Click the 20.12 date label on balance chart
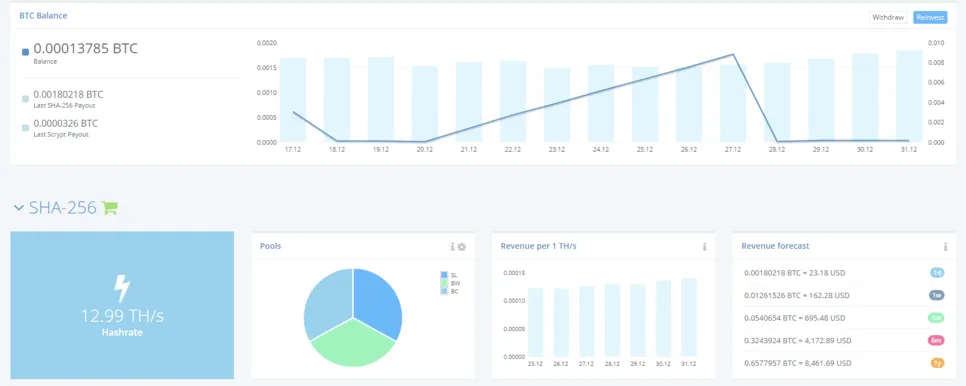 pyautogui.click(x=424, y=150)
